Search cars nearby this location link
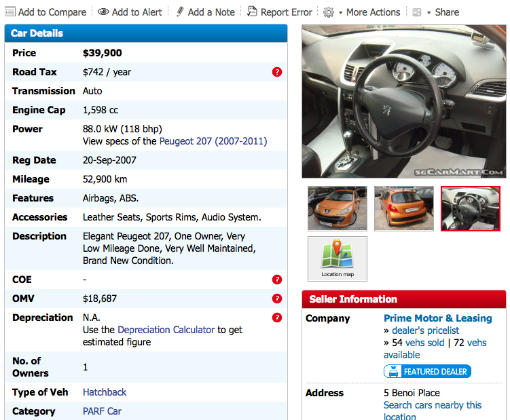Screen dimensions: 510x420 [x=433, y=411]
